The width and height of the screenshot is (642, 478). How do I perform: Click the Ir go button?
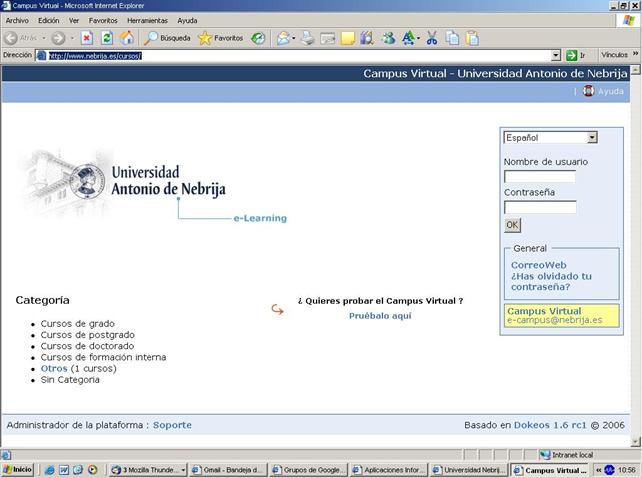point(576,55)
